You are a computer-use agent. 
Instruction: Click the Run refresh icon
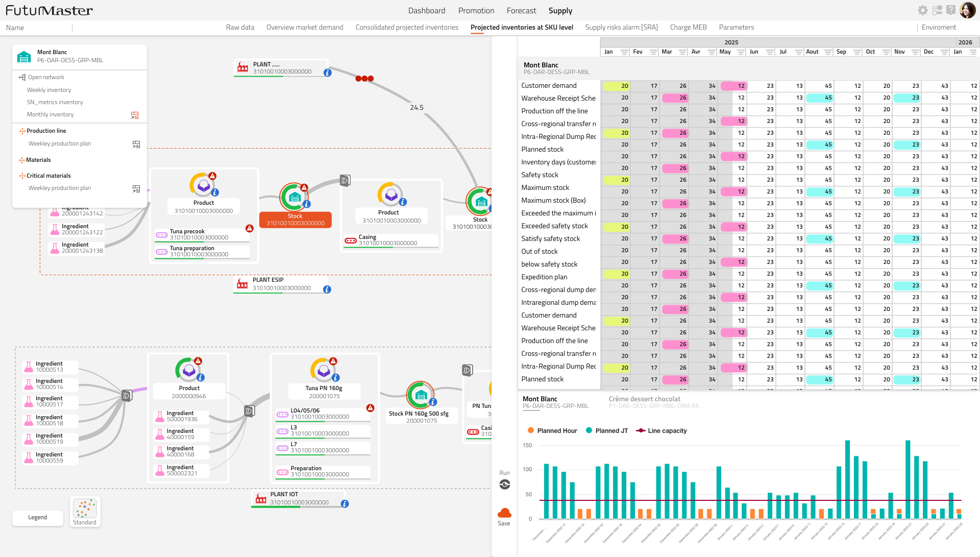point(504,485)
